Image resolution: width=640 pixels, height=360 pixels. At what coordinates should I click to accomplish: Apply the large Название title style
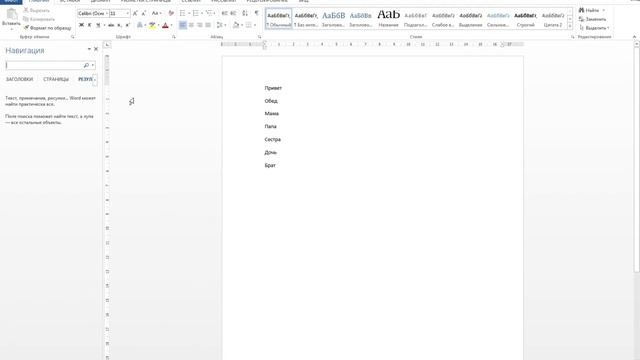pyautogui.click(x=388, y=19)
